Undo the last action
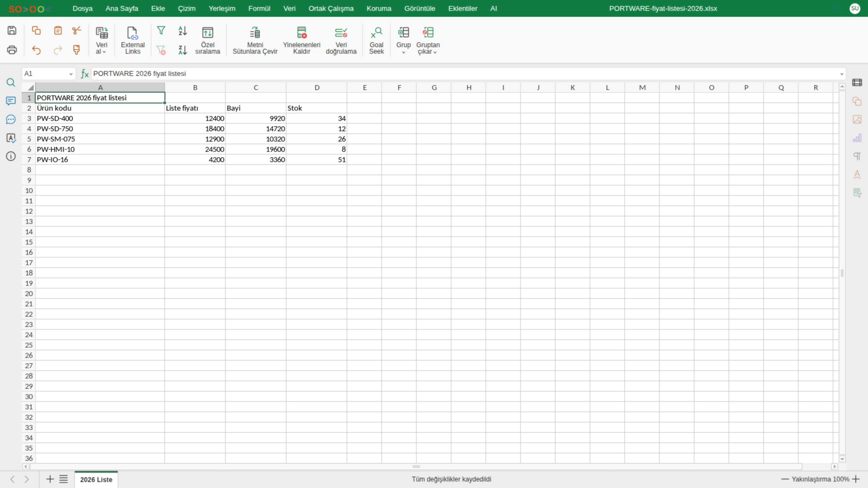Viewport: 868px width, 488px height. [36, 50]
